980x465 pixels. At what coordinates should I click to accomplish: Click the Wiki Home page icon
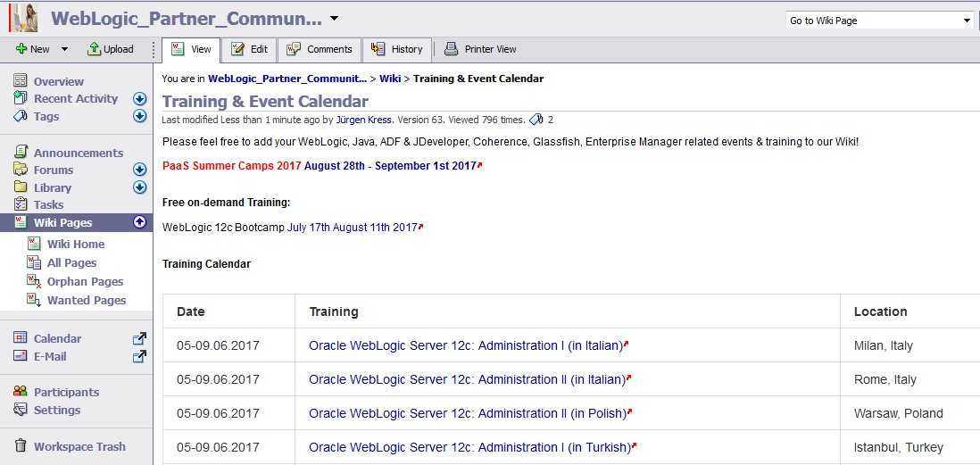click(x=34, y=244)
